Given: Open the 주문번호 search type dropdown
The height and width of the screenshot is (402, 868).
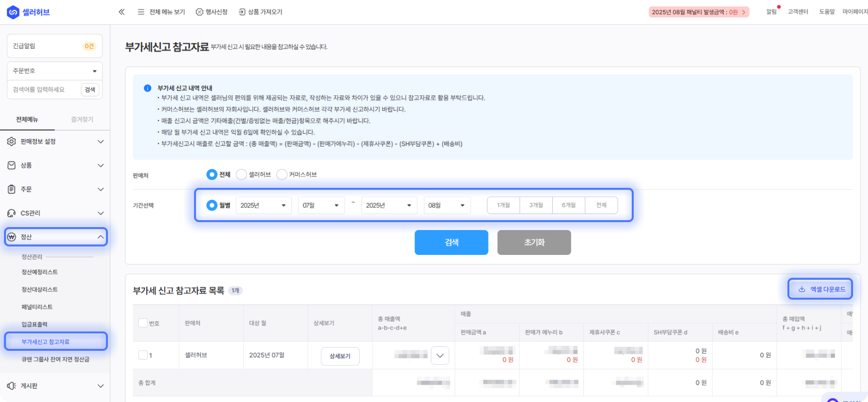Looking at the screenshot, I should click(54, 71).
